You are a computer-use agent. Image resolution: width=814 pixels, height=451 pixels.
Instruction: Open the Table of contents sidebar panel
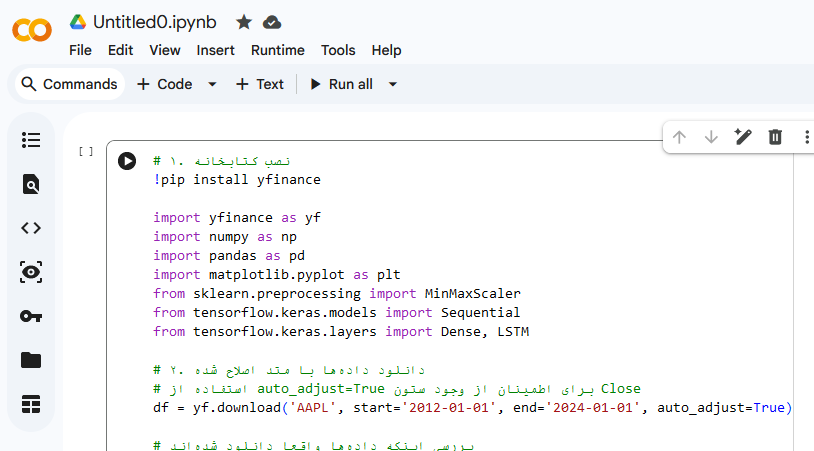31,140
